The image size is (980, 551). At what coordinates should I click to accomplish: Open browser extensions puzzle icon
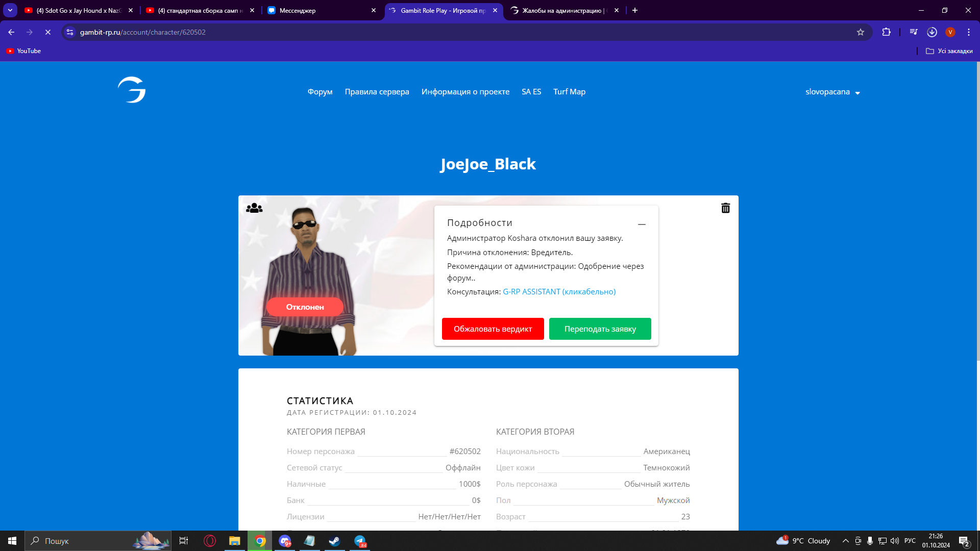(x=887, y=32)
